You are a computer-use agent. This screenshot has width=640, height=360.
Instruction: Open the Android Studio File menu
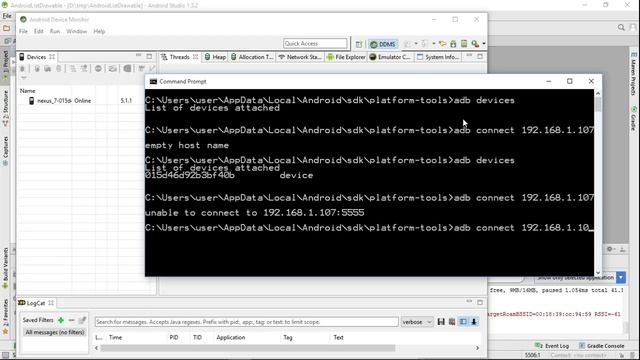coord(7,16)
